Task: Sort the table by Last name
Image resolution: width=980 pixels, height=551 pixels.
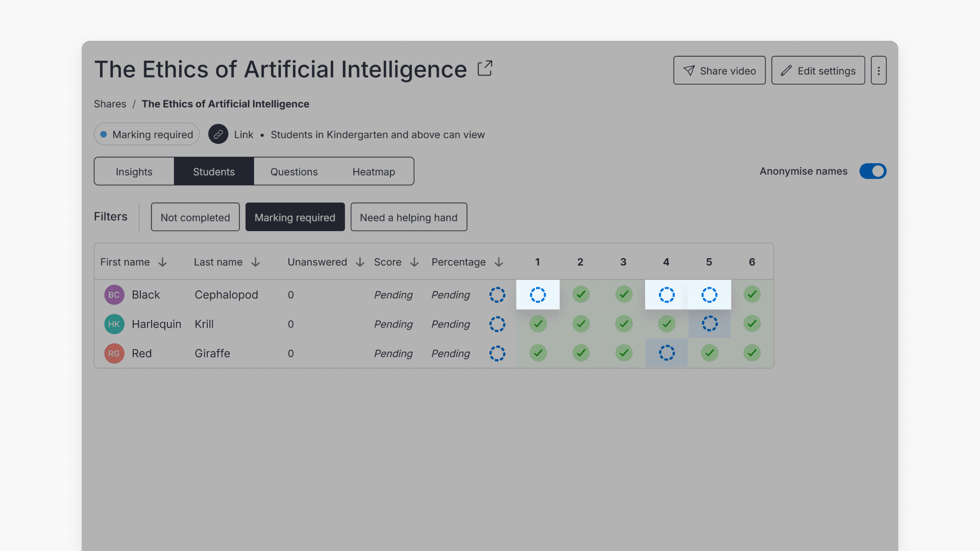Action: pyautogui.click(x=227, y=262)
